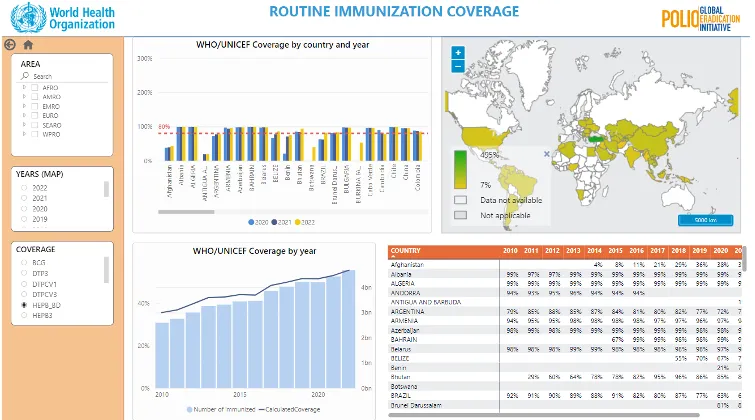Click the Brunei Darussalam table row
The width and height of the screenshot is (755, 420).
(x=565, y=406)
